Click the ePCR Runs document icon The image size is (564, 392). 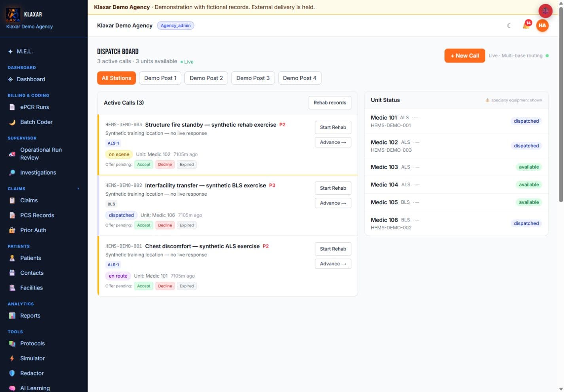[x=12, y=107]
